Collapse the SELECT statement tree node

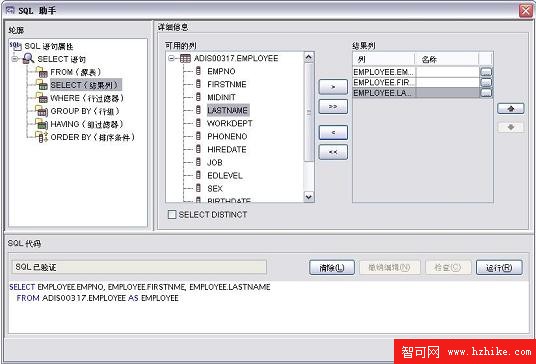coord(14,59)
